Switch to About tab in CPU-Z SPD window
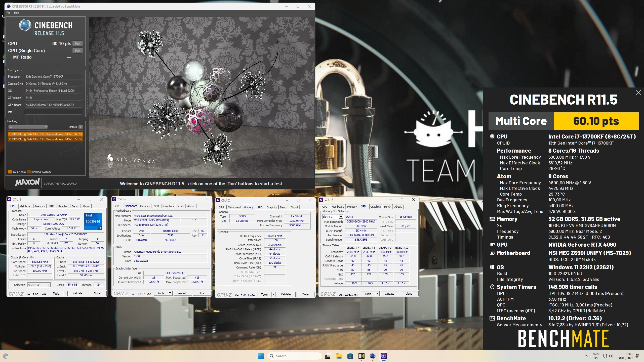This screenshot has width=644, height=362. pos(398,207)
